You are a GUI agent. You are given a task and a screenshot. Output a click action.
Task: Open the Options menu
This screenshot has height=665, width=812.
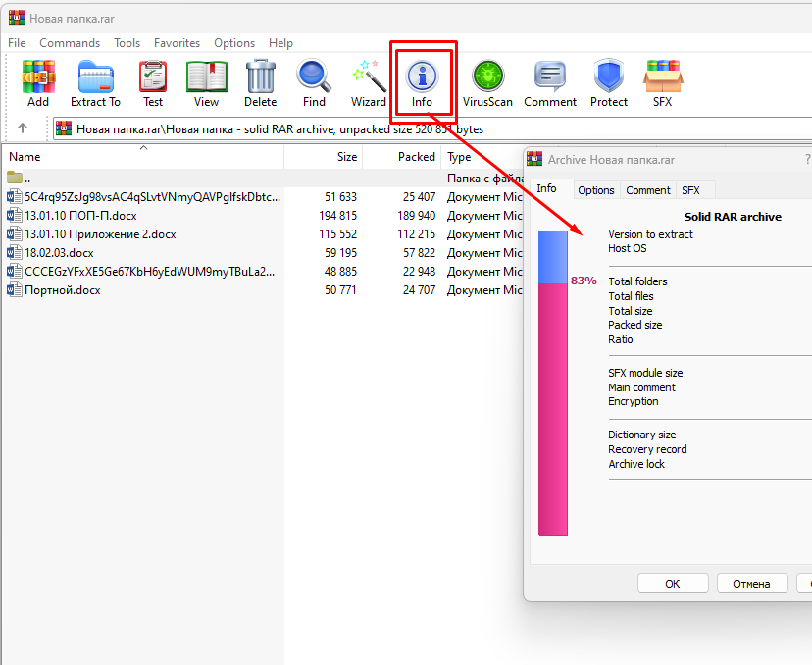click(x=234, y=43)
